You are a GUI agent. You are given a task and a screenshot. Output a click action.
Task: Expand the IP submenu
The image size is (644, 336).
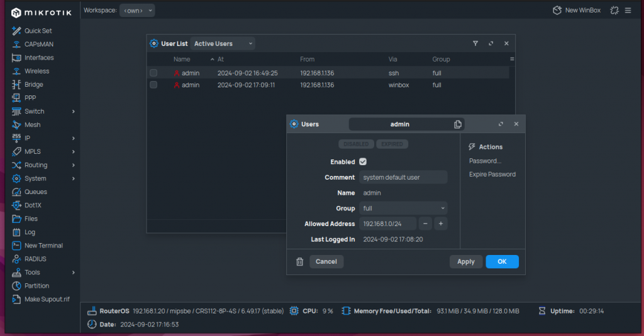pos(74,138)
